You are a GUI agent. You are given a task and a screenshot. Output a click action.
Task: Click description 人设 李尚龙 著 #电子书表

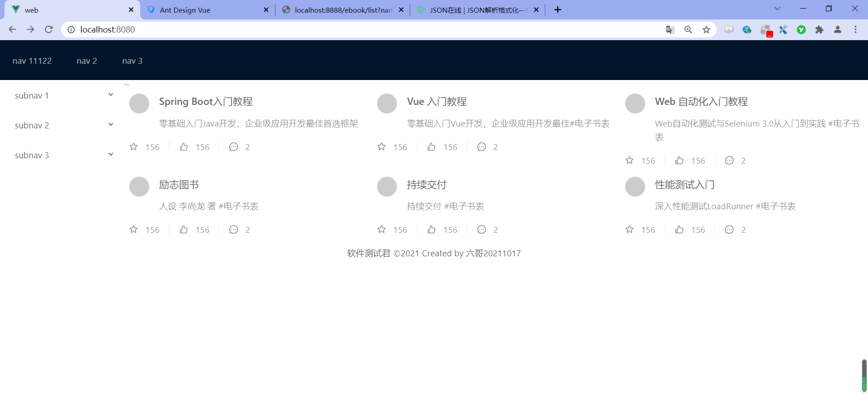[x=208, y=206]
